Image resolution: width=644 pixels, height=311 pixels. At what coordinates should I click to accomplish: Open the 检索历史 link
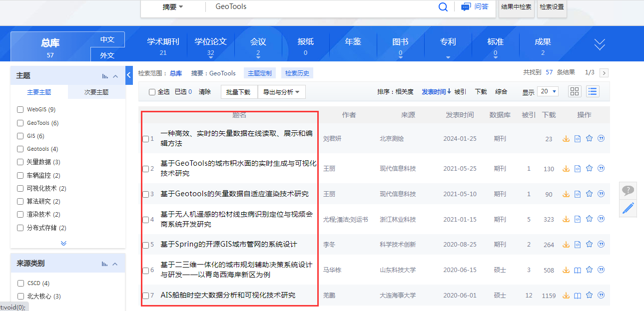click(297, 73)
